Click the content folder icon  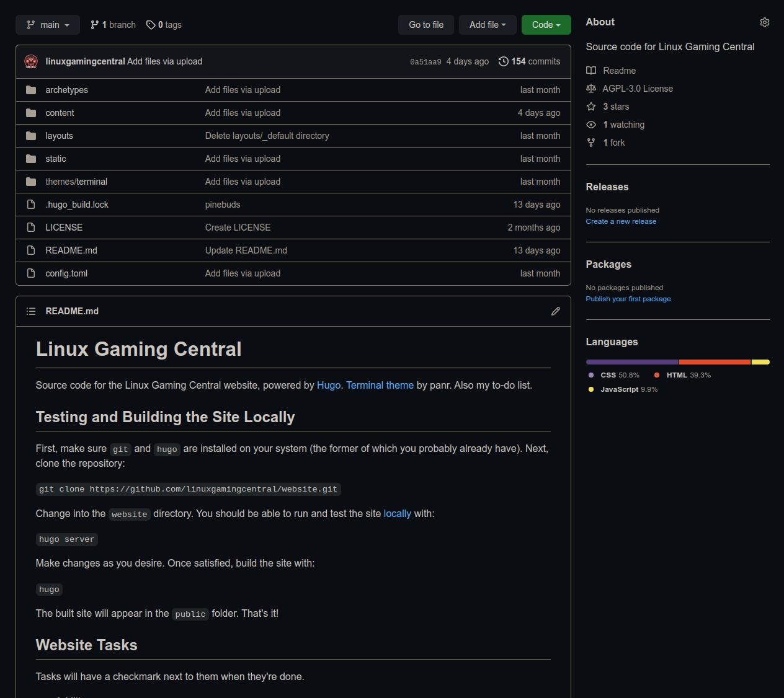pos(31,113)
